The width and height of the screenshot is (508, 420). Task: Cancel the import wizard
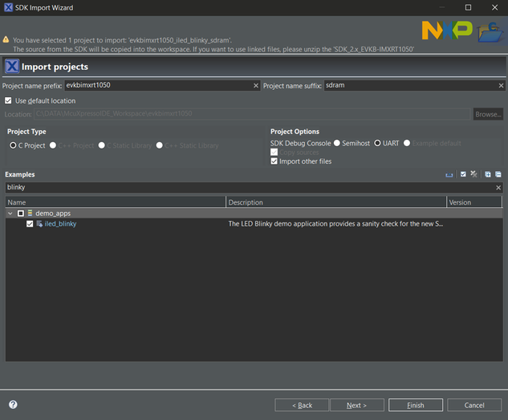click(474, 405)
